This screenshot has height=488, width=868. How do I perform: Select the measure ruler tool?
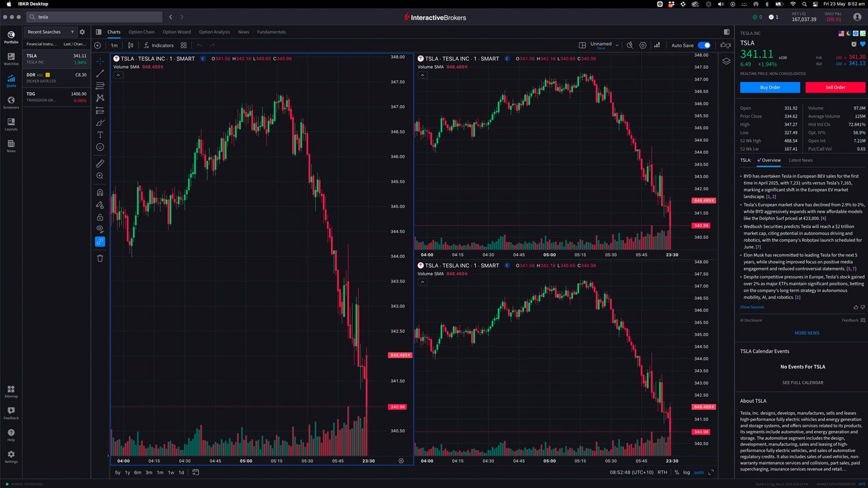coord(100,164)
